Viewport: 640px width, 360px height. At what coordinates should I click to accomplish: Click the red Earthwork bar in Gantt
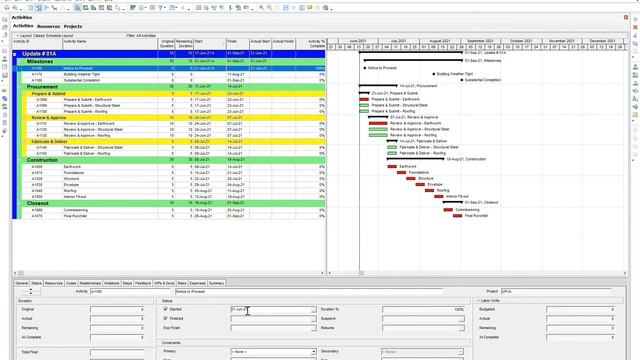pos(392,167)
